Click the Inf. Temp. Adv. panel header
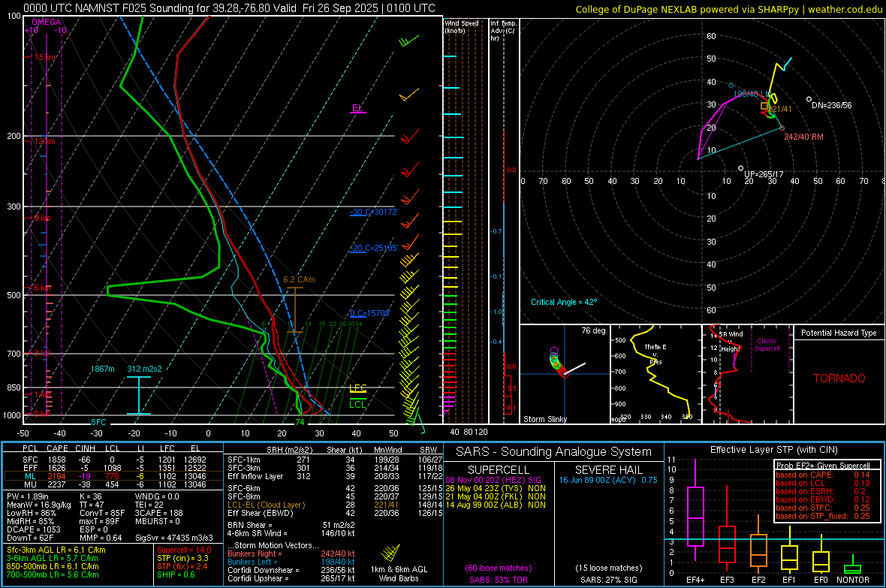 (x=503, y=31)
